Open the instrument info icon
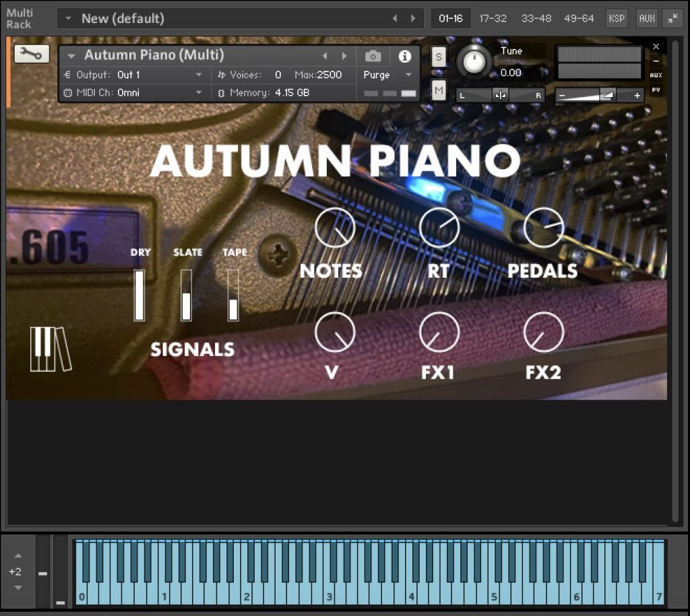 404,56
